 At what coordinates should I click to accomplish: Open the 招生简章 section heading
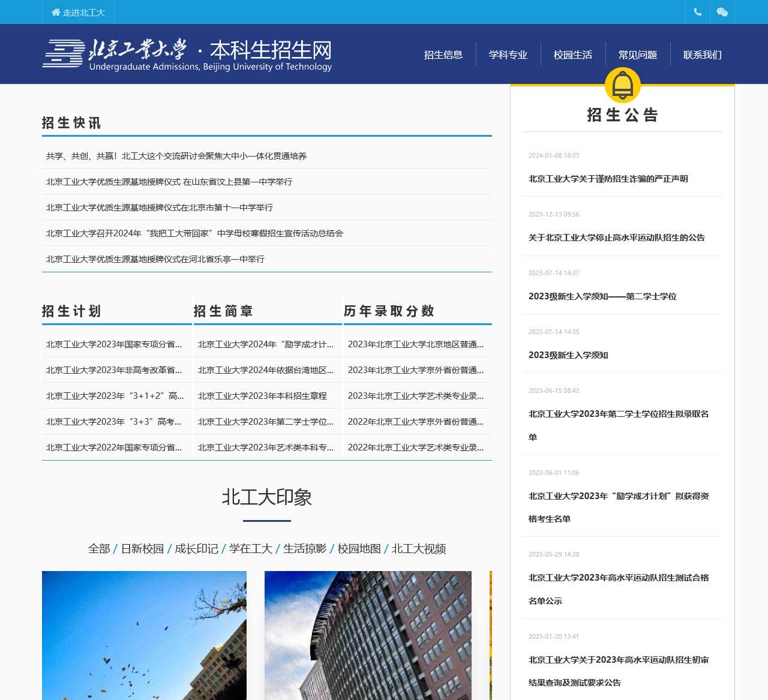pyautogui.click(x=223, y=311)
